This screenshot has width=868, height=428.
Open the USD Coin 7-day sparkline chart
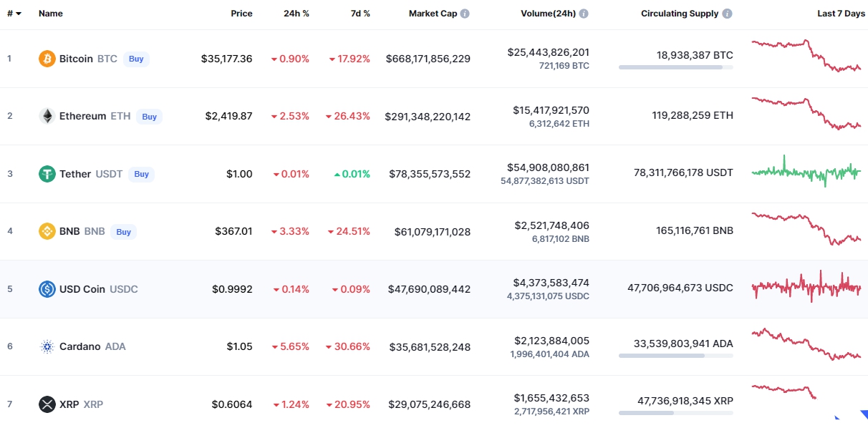coord(806,286)
